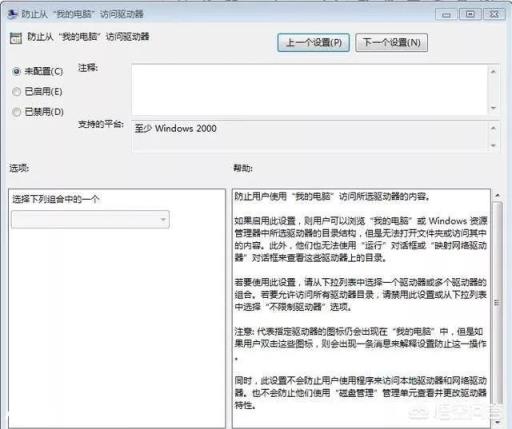Click the supported platform scroll up arrow
512x429 pixels.
493,128
